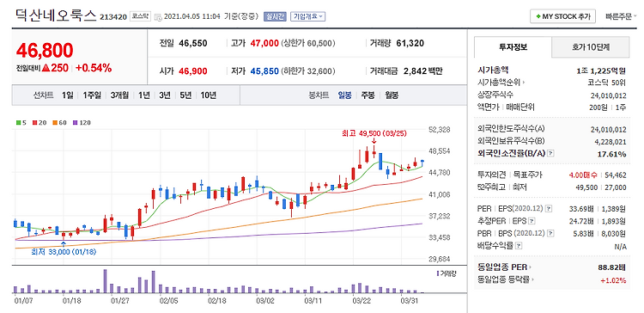
Task: Select the 3개월 line chart period
Action: coord(119,95)
